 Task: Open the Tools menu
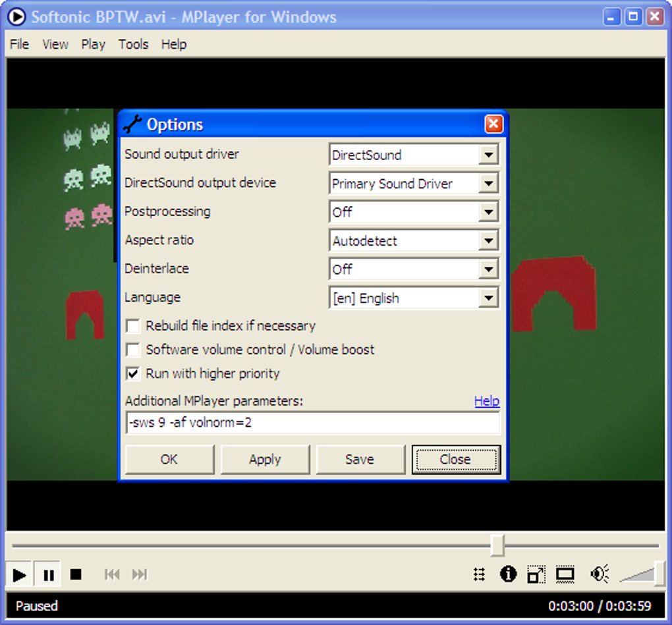coord(133,44)
